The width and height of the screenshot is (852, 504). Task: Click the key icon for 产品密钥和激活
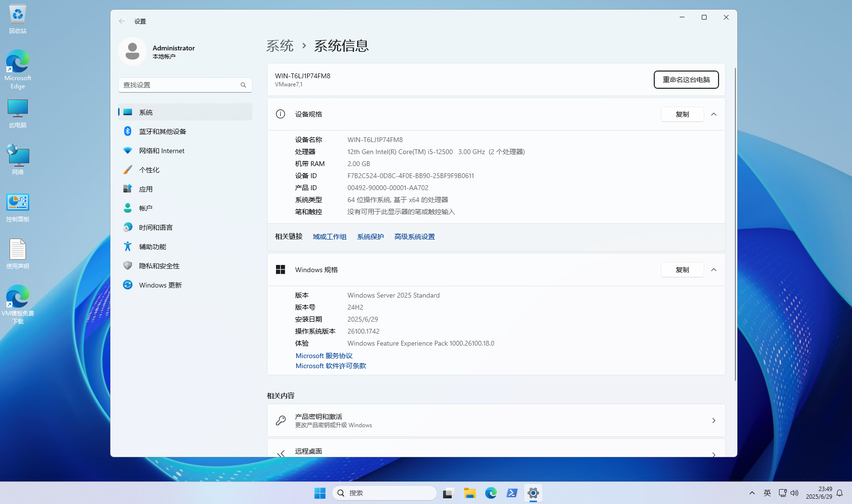click(x=281, y=420)
